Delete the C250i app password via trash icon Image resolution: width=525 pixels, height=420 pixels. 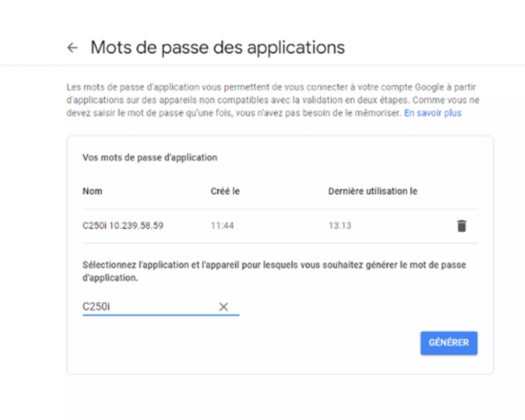pos(461,226)
